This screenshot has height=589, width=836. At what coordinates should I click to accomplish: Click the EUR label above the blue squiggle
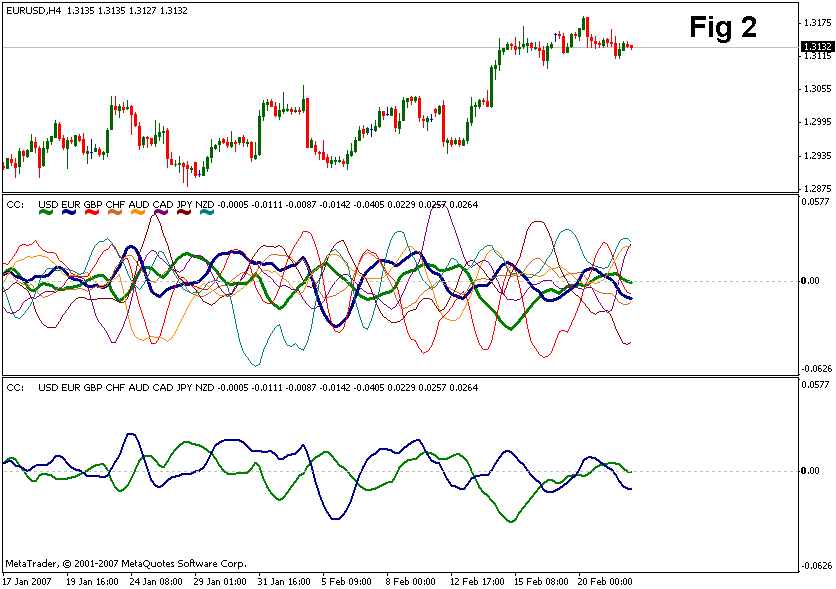(x=71, y=205)
